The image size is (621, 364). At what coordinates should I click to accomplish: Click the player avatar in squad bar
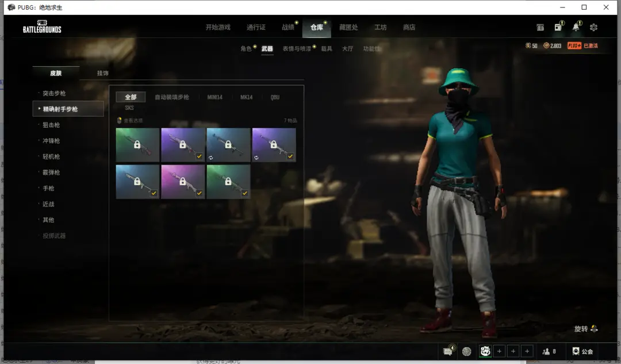485,351
